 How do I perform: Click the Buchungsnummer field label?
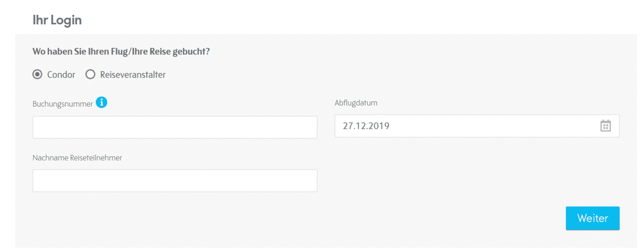pyautogui.click(x=62, y=104)
